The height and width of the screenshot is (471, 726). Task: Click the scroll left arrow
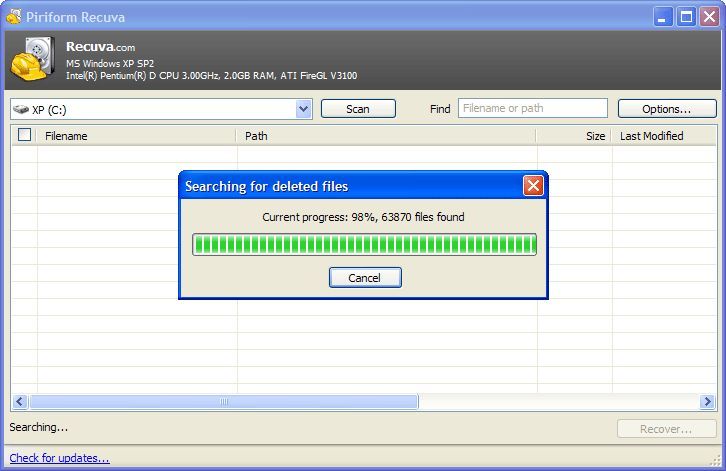tap(19, 402)
